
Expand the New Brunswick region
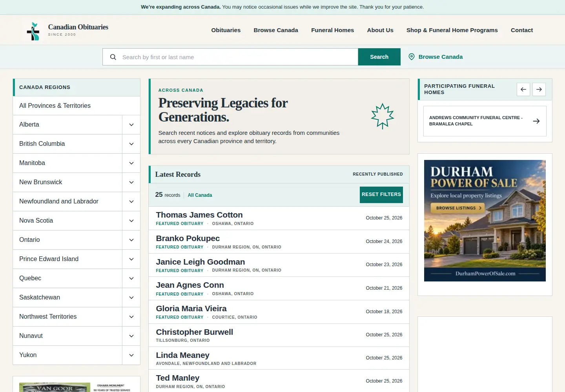coord(131,182)
